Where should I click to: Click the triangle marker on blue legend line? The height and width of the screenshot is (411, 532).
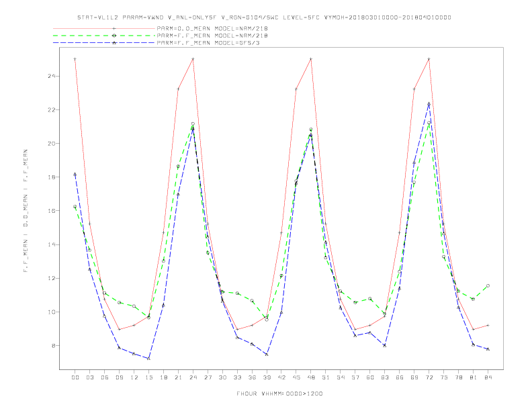point(114,43)
